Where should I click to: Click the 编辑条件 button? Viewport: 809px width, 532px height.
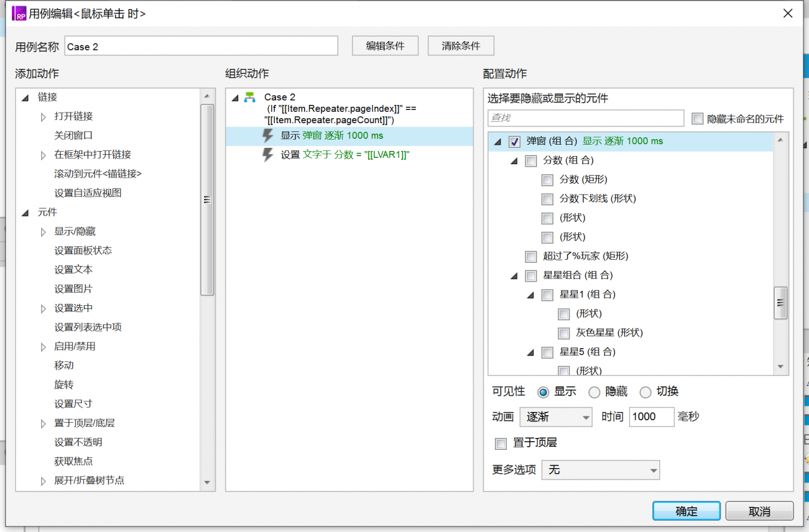(x=385, y=46)
